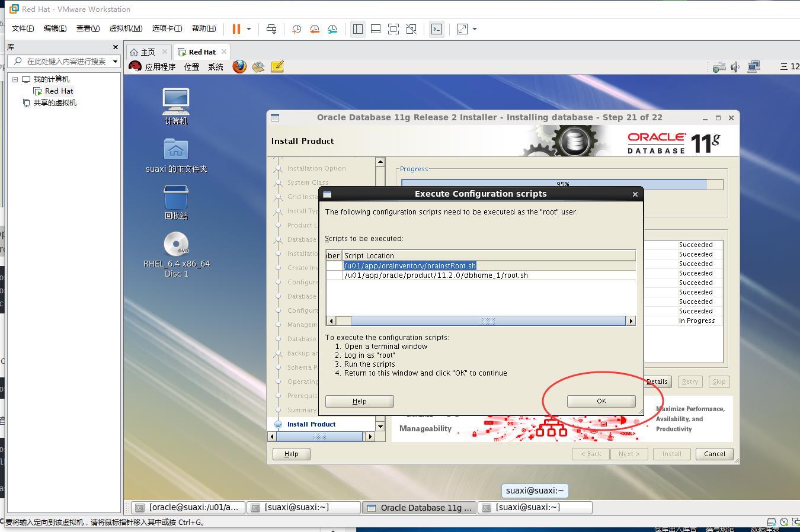Open the 帮助(H) menu

click(x=204, y=28)
